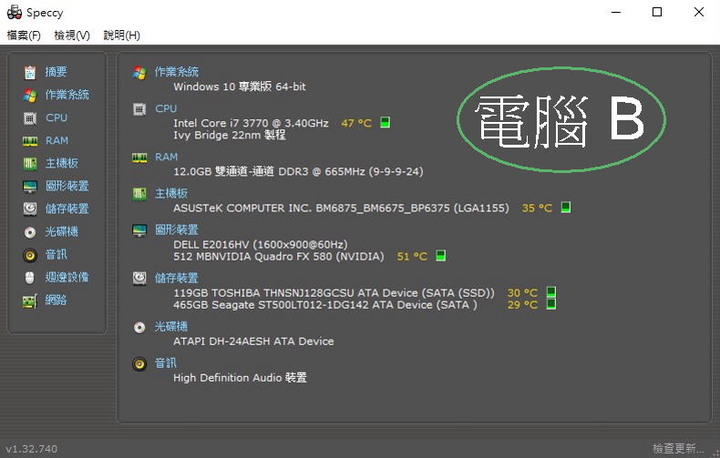Click the Ivy Bridge 22nm 製程 text
This screenshot has width=720, height=458.
point(230,135)
